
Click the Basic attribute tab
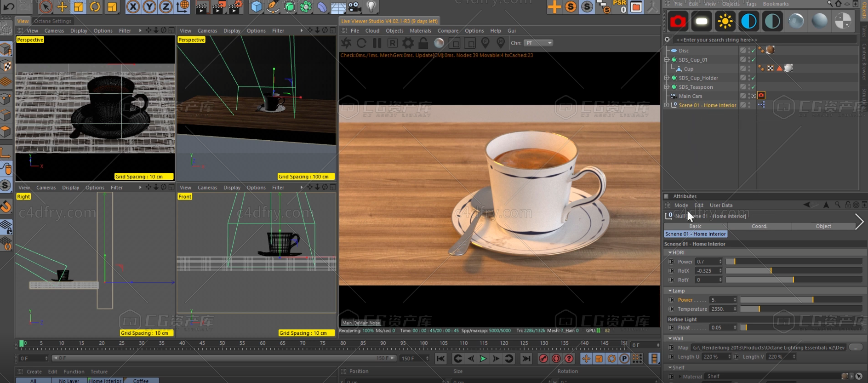696,226
